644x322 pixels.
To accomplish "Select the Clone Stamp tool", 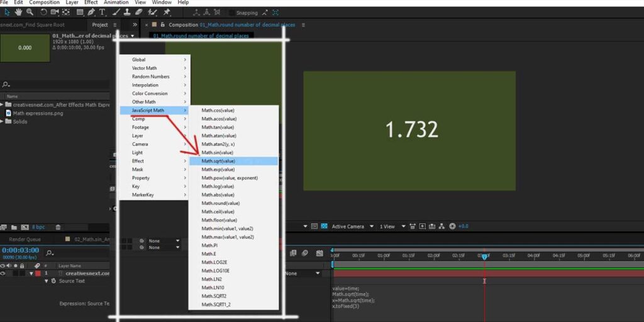I will [x=128, y=12].
